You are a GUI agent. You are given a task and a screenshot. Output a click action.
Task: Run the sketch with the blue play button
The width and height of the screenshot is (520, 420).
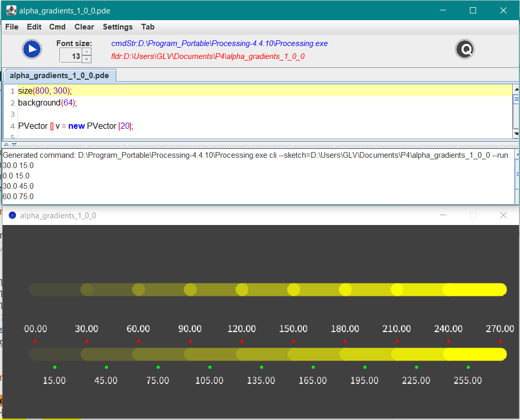point(32,49)
